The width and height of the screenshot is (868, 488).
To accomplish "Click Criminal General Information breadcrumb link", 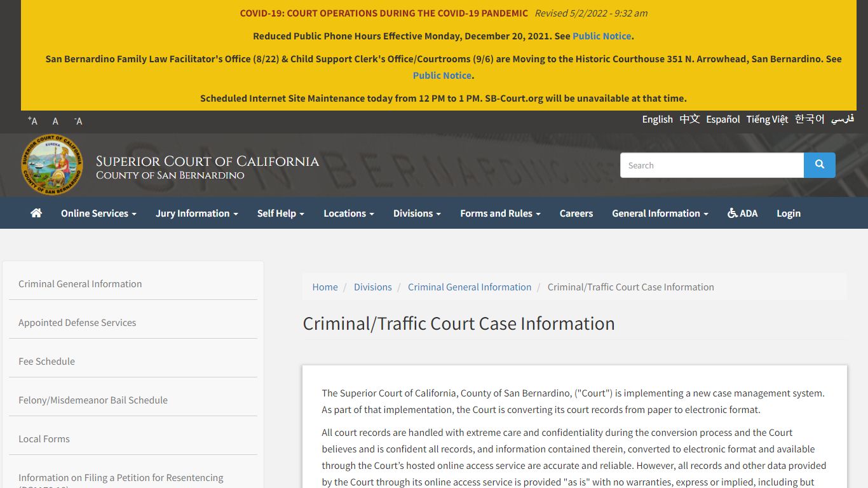I will (x=470, y=287).
